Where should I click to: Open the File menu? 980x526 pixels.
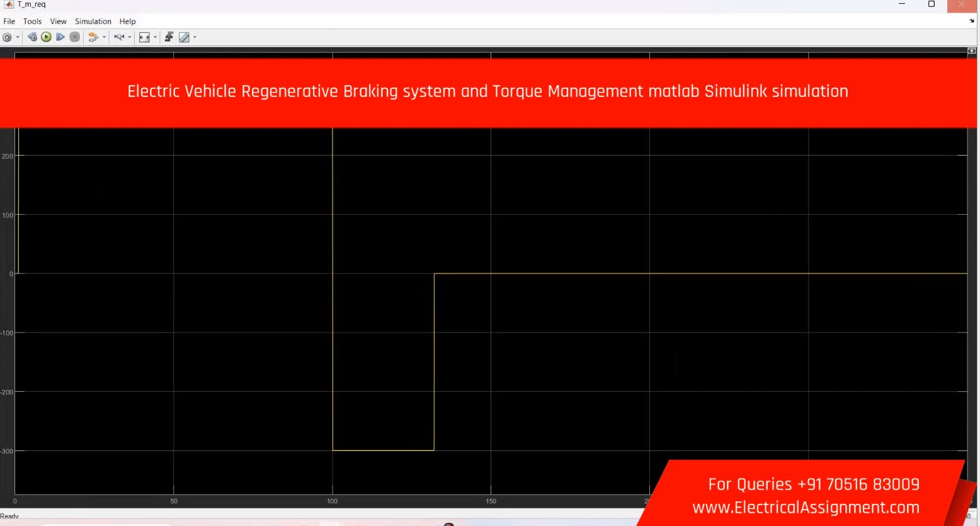[9, 21]
